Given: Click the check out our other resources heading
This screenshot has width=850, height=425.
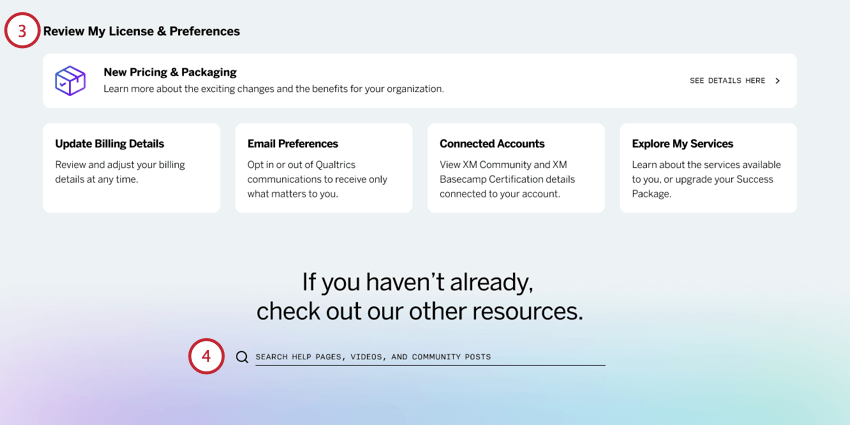Looking at the screenshot, I should pos(419,311).
